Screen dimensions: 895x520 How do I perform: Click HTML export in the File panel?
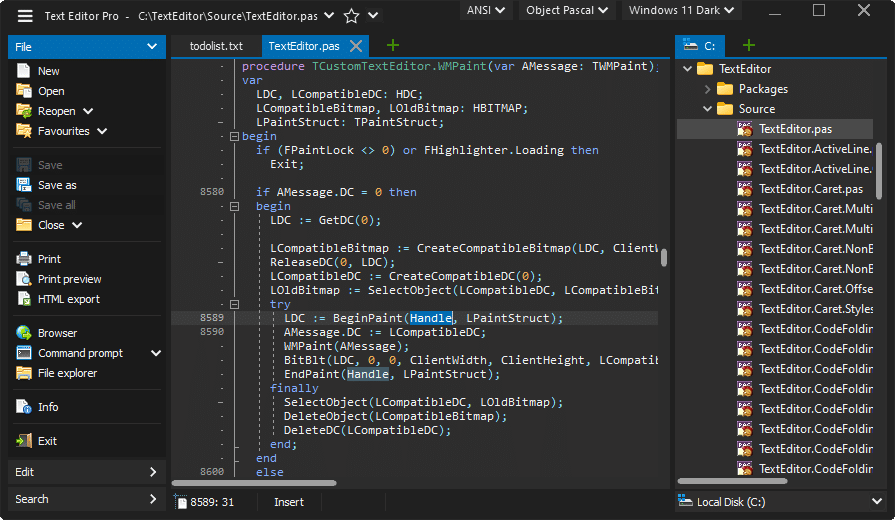tap(68, 299)
